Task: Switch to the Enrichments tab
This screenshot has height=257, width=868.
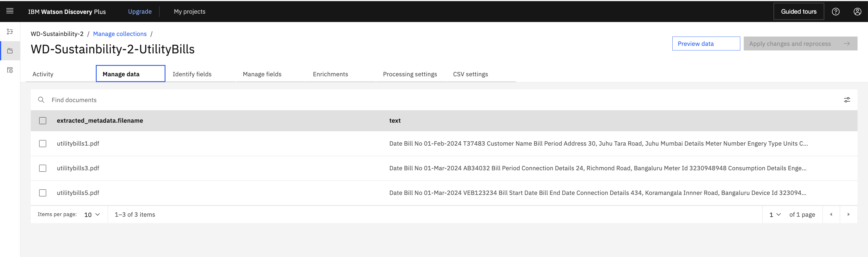Action: point(330,74)
